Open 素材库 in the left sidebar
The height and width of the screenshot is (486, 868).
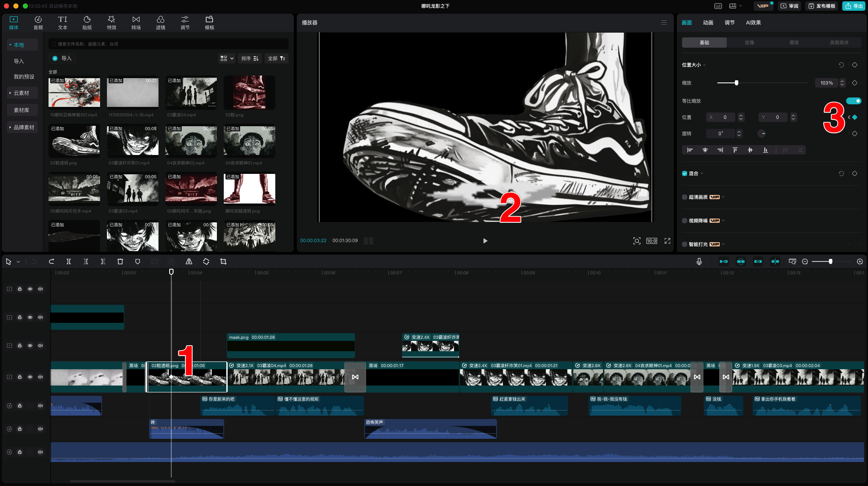(21, 110)
